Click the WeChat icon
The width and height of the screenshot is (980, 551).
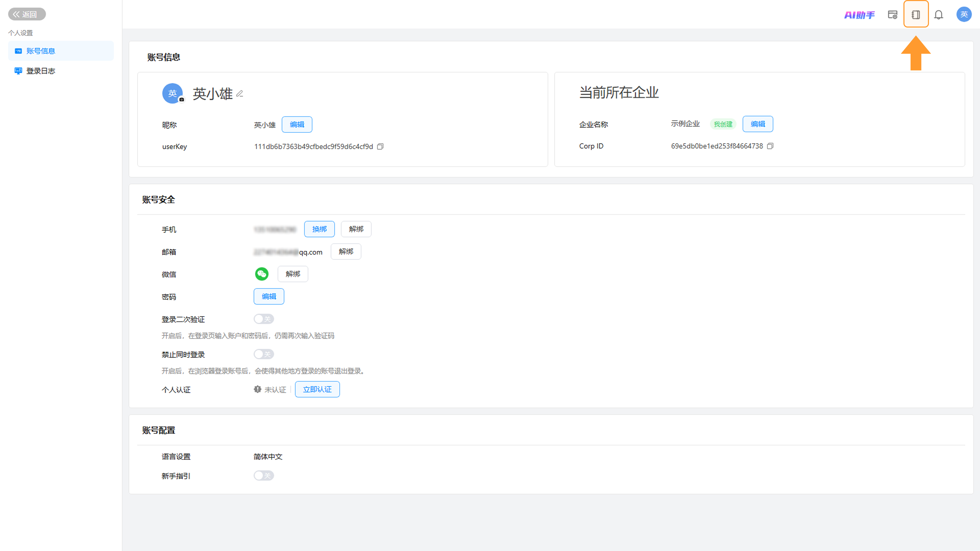click(261, 274)
